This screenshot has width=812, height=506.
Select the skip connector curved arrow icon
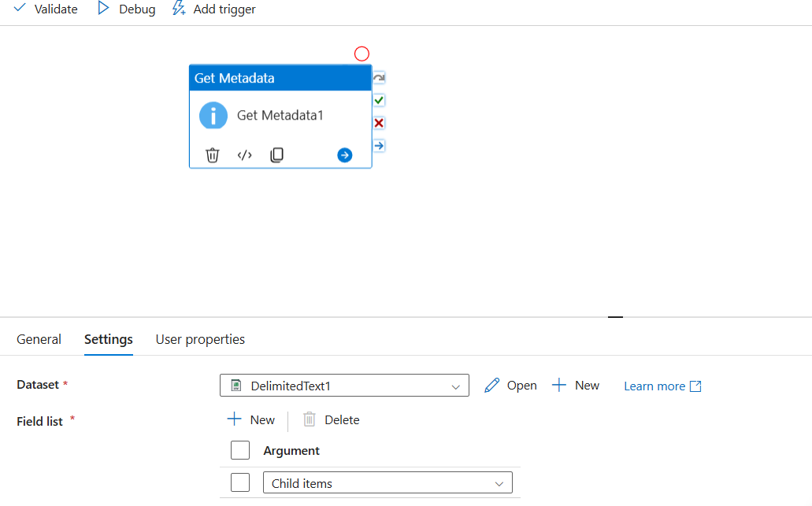379,77
